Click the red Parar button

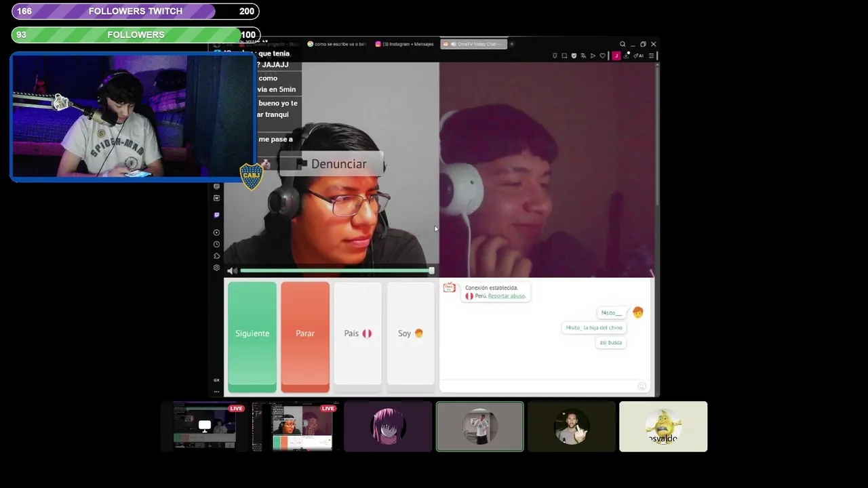(x=305, y=337)
